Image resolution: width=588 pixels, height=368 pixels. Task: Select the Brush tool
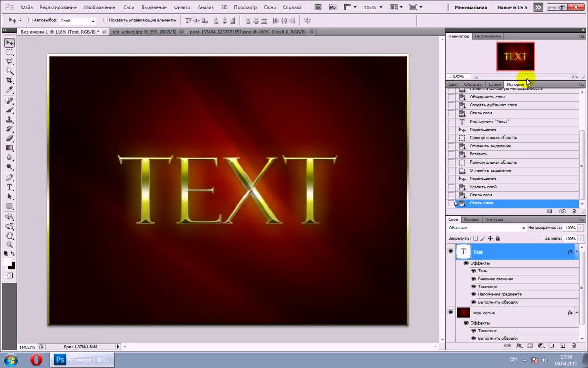point(9,110)
